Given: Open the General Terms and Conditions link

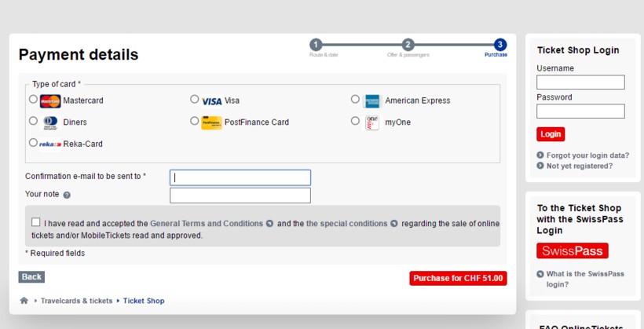Looking at the screenshot, I should pos(207,224).
